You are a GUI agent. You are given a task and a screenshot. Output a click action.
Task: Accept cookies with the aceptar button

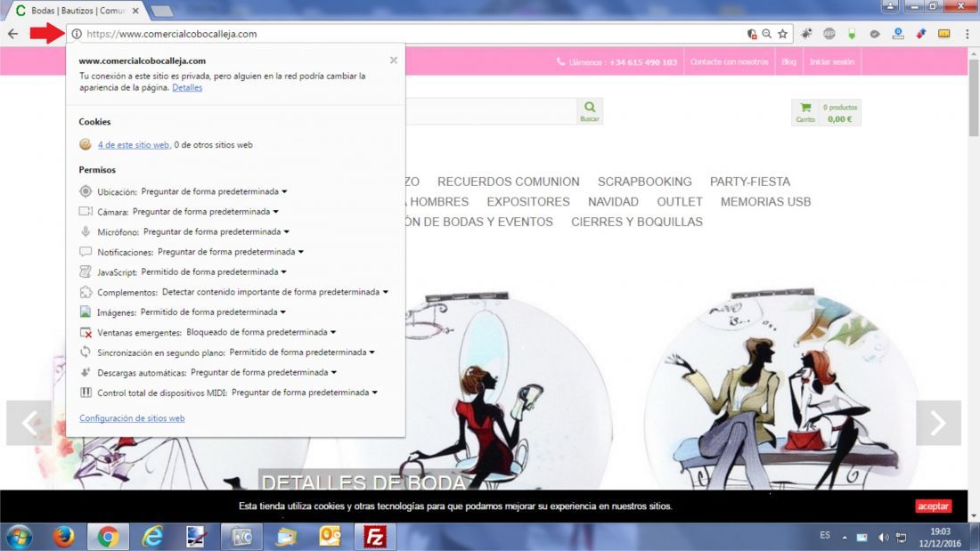(933, 506)
